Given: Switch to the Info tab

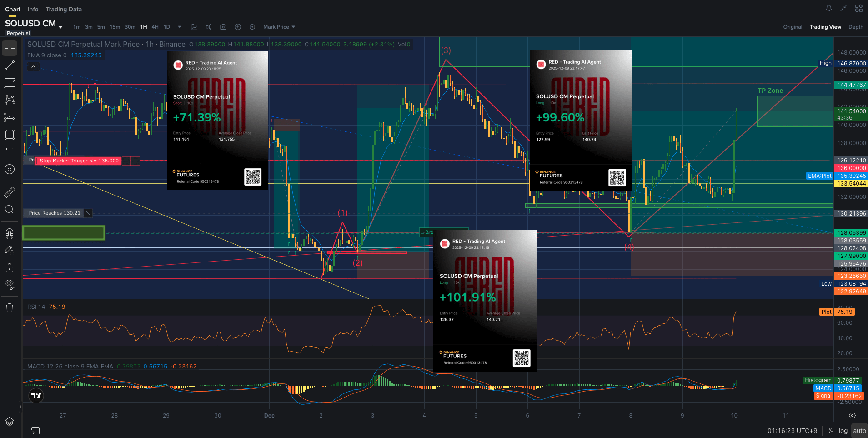Looking at the screenshot, I should [x=33, y=9].
